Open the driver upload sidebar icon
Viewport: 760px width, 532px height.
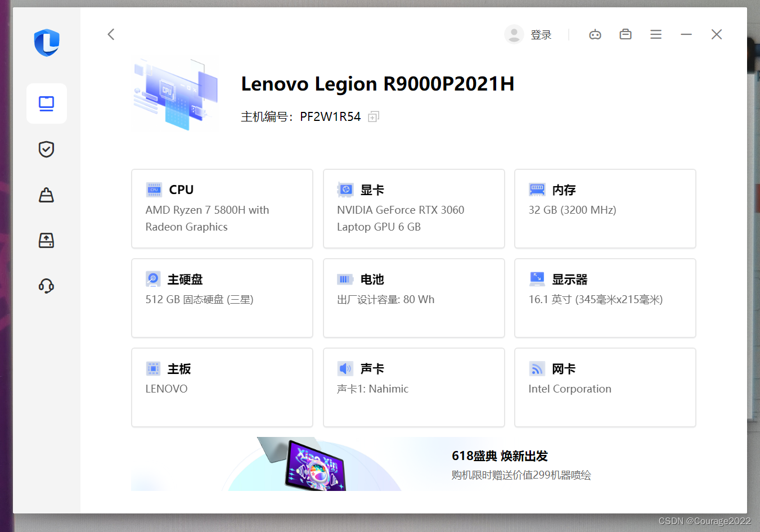(46, 241)
